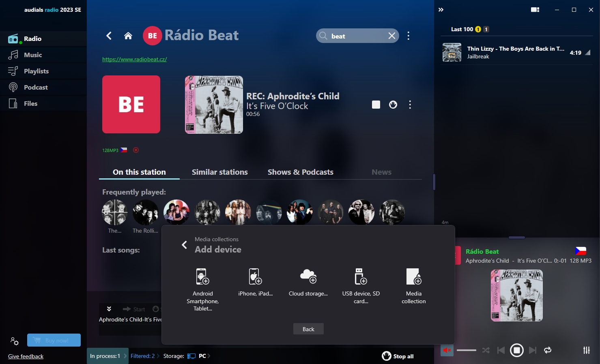Image resolution: width=600 pixels, height=364 pixels.
Task: Clear the 'beat' search field
Action: [391, 36]
